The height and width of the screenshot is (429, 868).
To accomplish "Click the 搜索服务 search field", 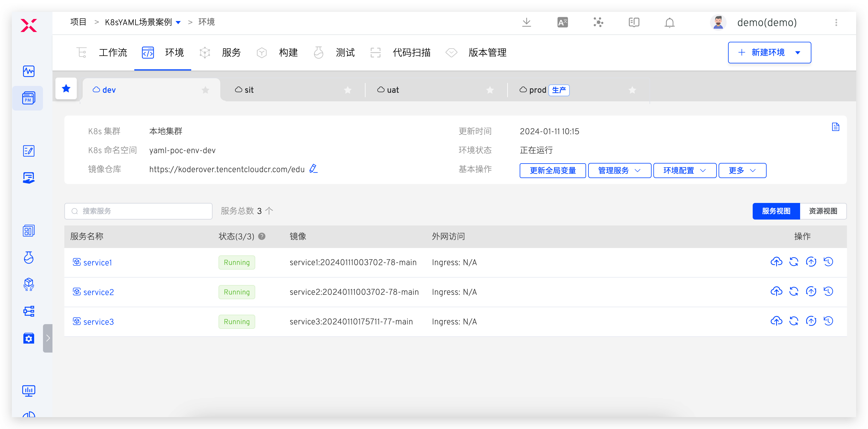I will tap(138, 211).
